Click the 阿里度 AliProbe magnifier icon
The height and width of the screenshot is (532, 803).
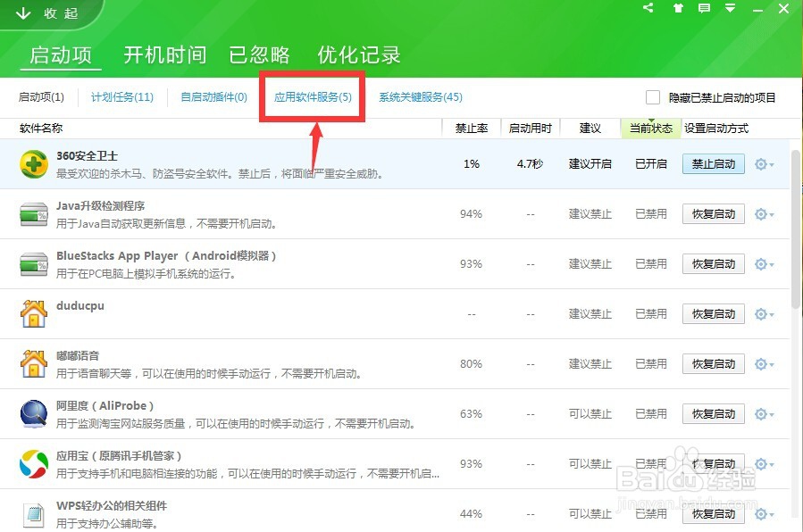tap(34, 414)
